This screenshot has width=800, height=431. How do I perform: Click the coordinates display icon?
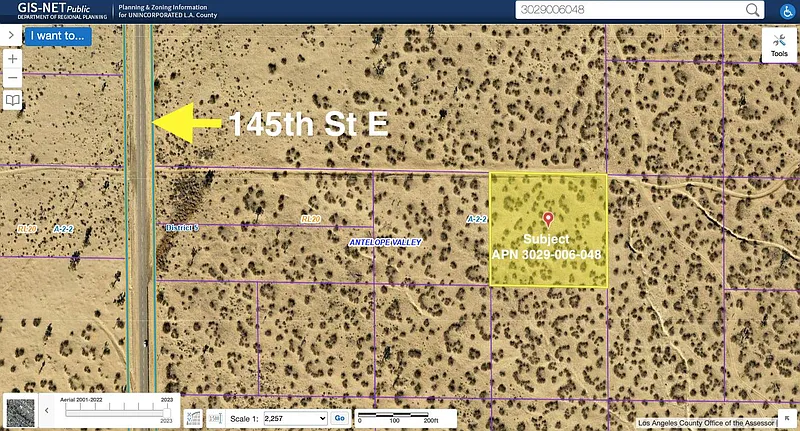coord(195,418)
